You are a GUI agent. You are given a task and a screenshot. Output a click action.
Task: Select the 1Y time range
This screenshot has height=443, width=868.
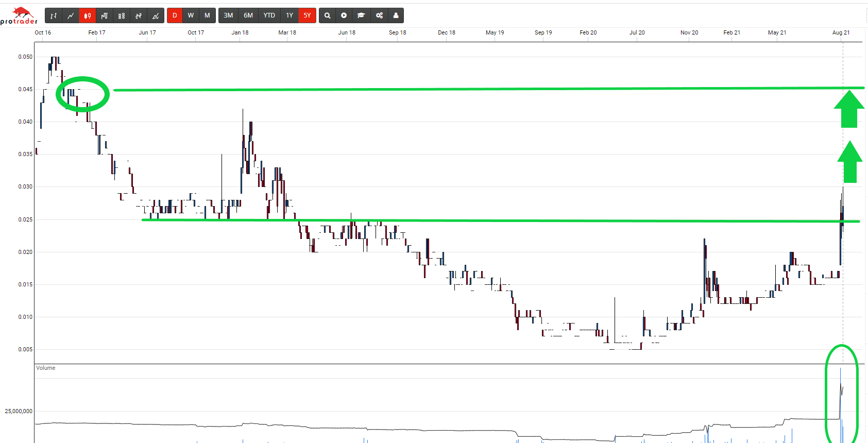click(x=290, y=15)
